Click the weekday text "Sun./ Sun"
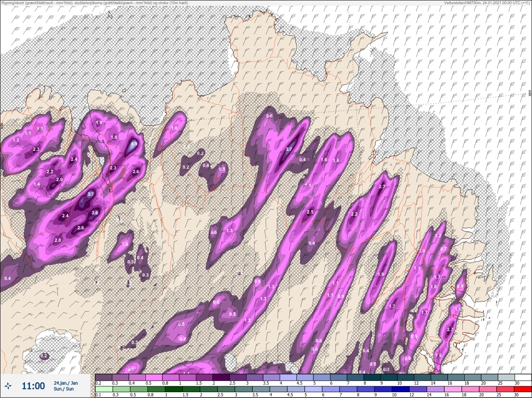Screen dimensions: 532x398 tap(64, 389)
